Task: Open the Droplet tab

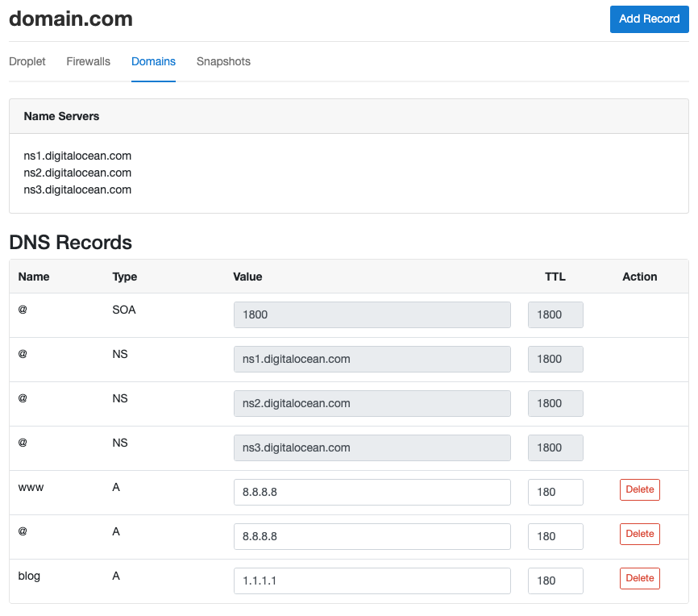Action: (x=27, y=61)
